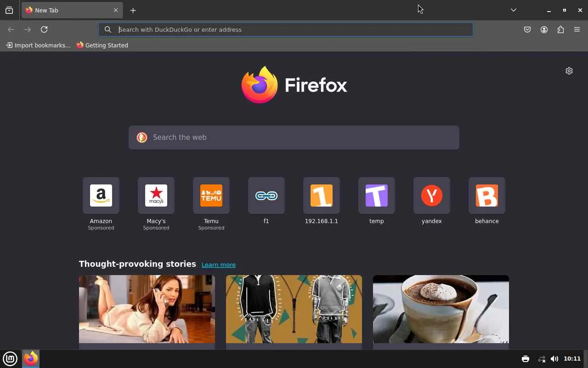The image size is (588, 368).
Task: Open Save to Pocket icon
Action: click(527, 29)
